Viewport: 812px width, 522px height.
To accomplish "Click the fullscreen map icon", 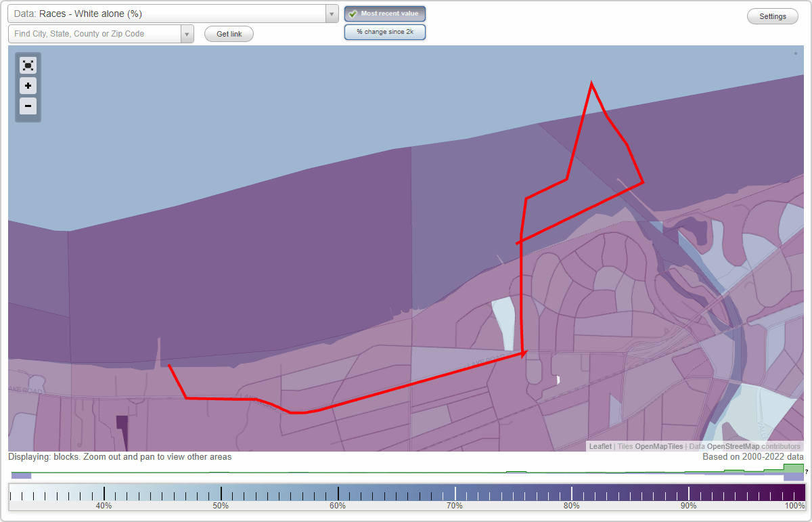I will click(28, 66).
